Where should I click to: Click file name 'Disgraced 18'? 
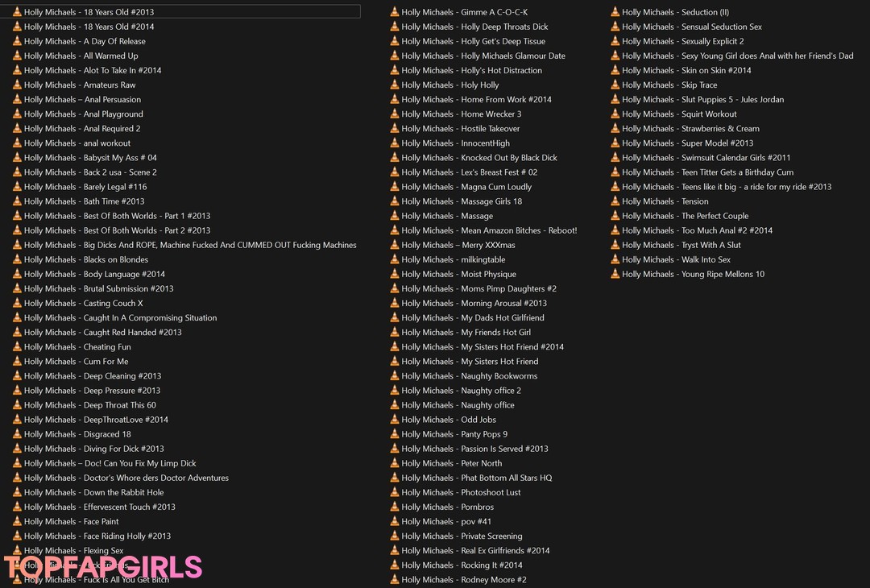[x=77, y=434]
